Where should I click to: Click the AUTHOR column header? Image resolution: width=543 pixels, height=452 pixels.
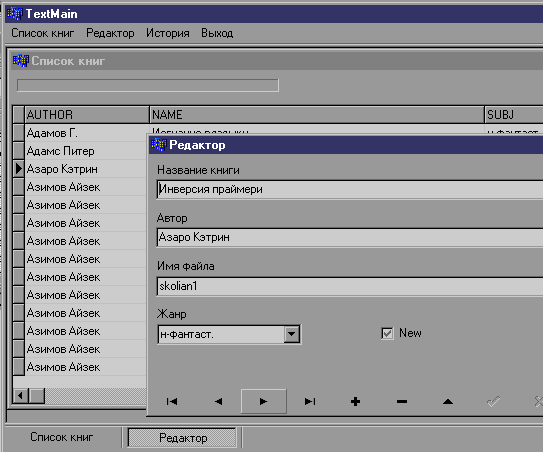[87, 115]
